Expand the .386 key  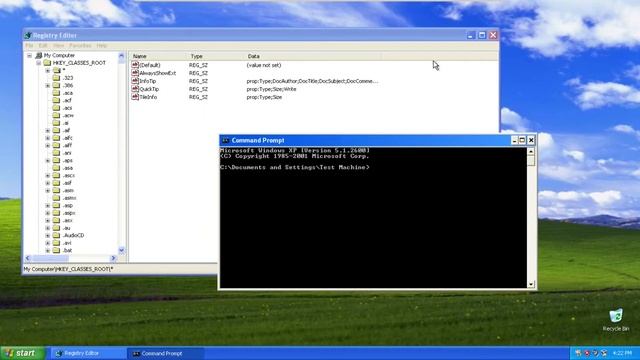coord(48,85)
